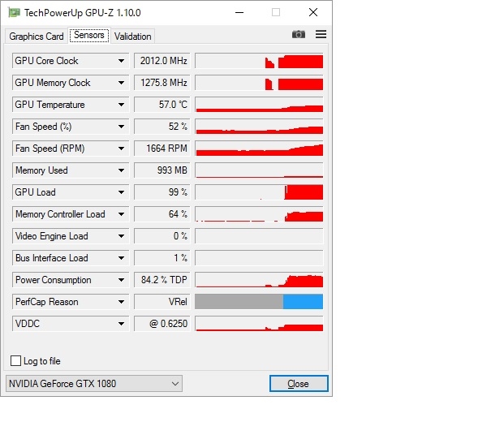Click the 52 % fan speed value
Screen dimensions: 504x422
point(162,127)
